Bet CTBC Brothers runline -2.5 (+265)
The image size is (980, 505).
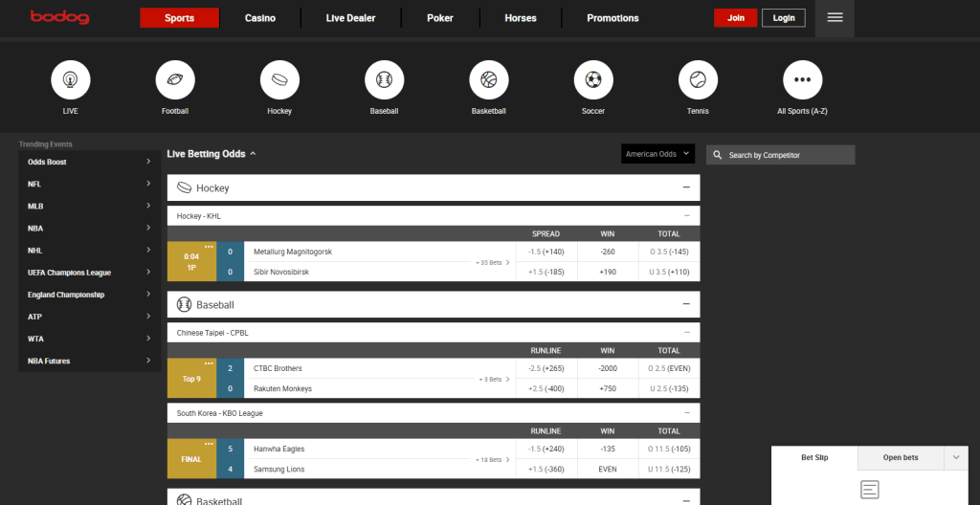click(546, 369)
